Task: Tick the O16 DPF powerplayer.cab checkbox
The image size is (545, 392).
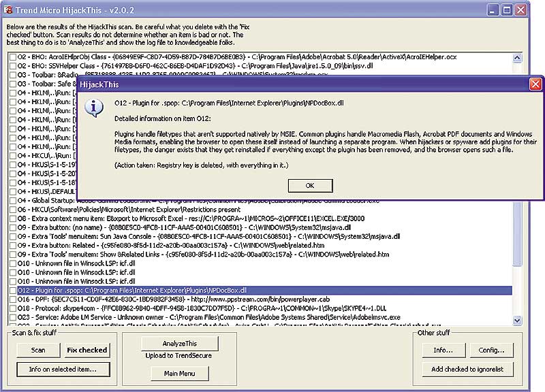Action: pos(13,299)
